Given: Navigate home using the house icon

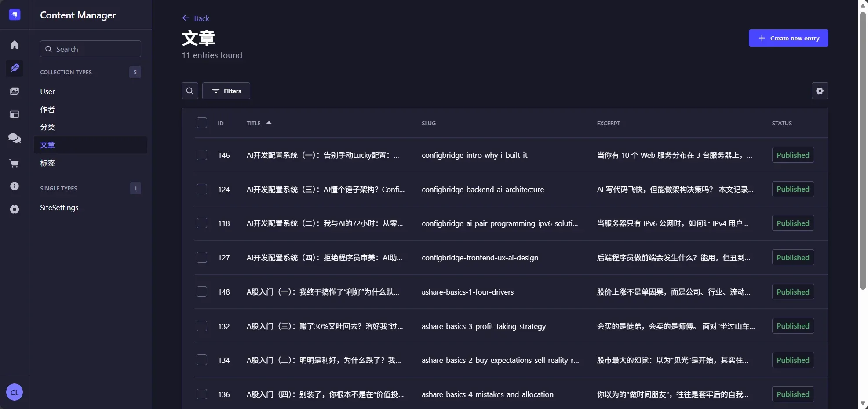Looking at the screenshot, I should pos(15,44).
